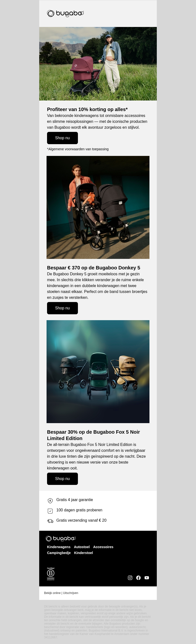The image size is (196, 644).
Task: Click the Bugaboo logo in the header
Action: [x=65, y=13]
